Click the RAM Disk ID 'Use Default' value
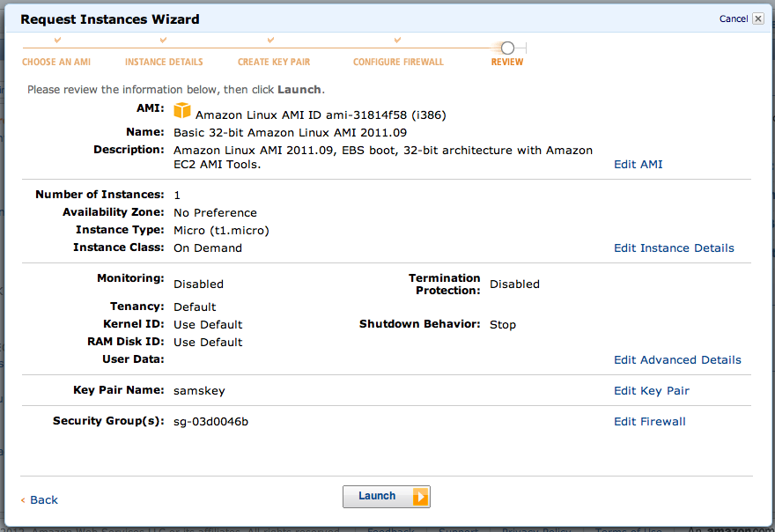775x532 pixels. [208, 342]
